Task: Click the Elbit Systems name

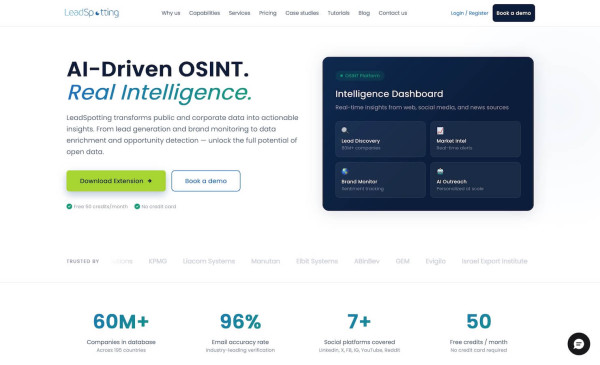Action: [x=317, y=261]
